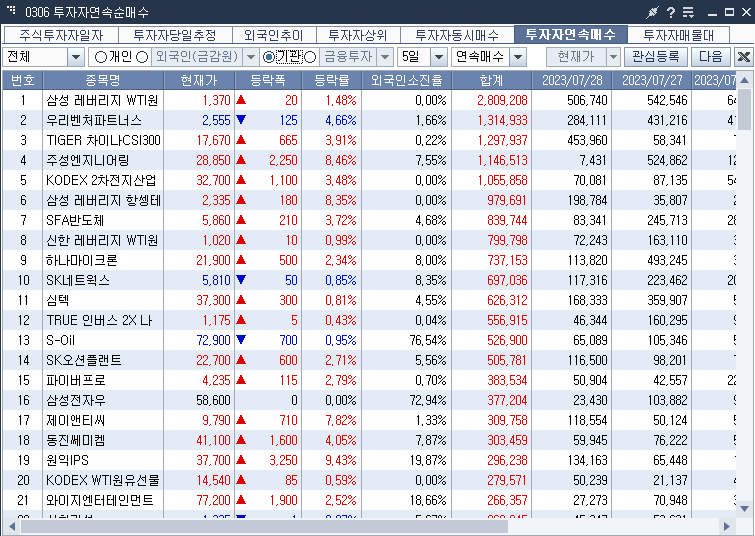Image resolution: width=755 pixels, height=536 pixels.
Task: Select the 파이버프로 stock name
Action: 76,380
